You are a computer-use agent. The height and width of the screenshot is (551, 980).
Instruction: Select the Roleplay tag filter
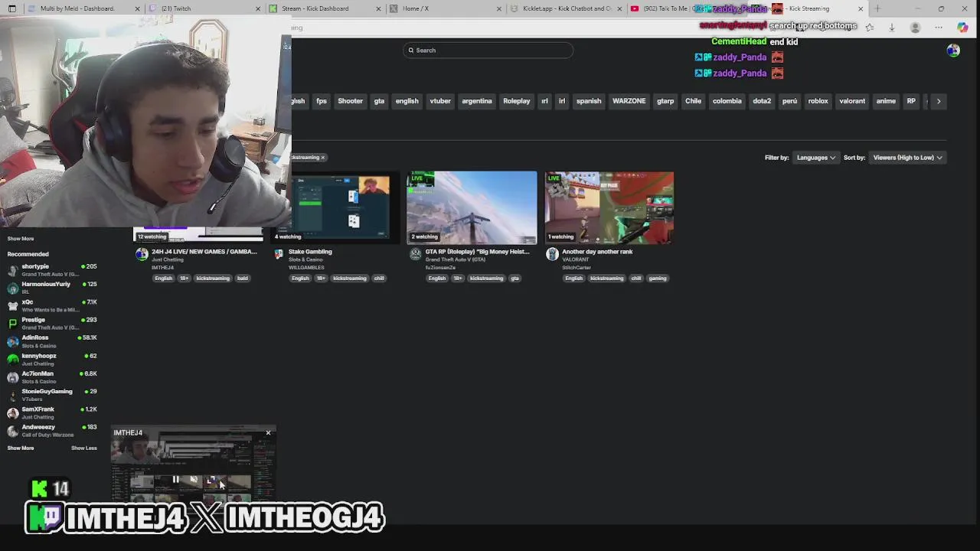coord(517,101)
